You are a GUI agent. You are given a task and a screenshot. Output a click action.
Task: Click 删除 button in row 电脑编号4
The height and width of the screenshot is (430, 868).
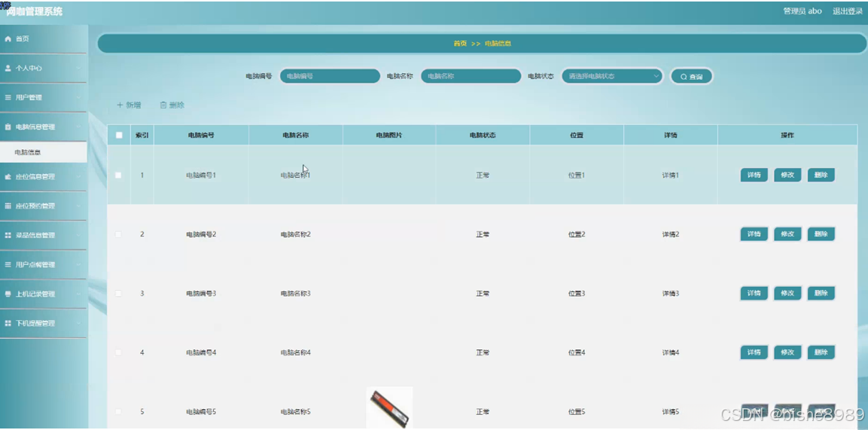pos(821,352)
